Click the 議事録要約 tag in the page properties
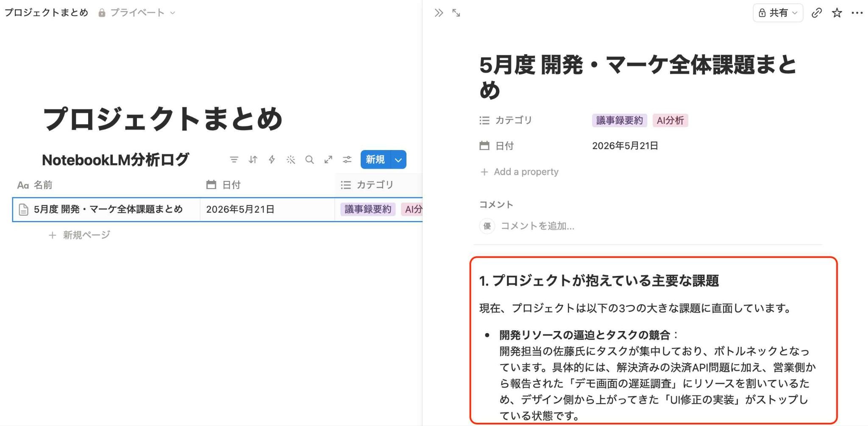868x426 pixels. click(x=619, y=120)
